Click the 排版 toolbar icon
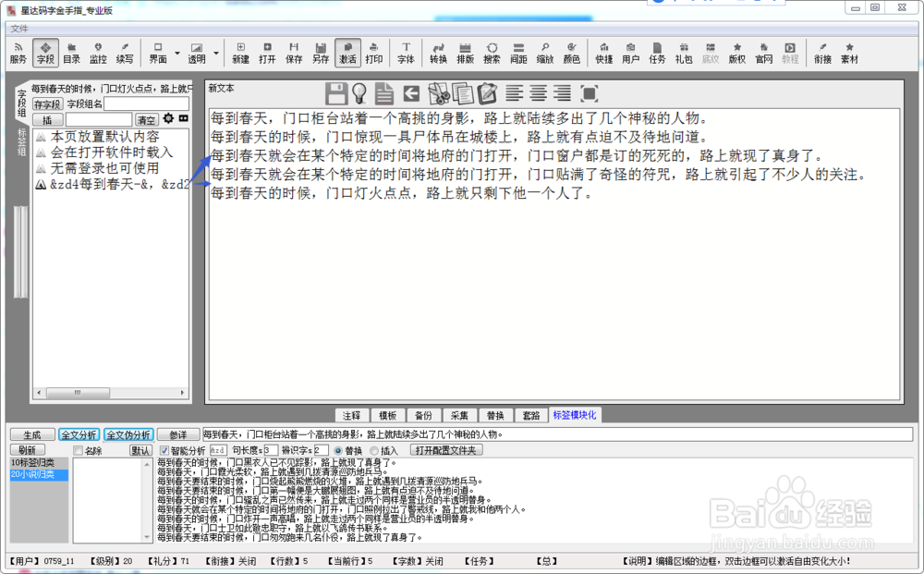924x574 pixels. [x=465, y=53]
